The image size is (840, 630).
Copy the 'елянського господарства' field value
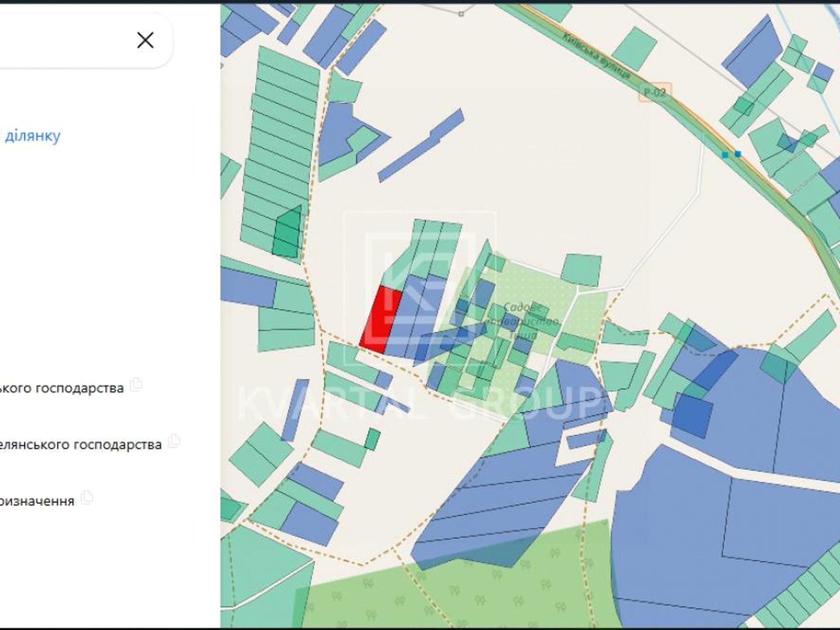click(x=174, y=441)
